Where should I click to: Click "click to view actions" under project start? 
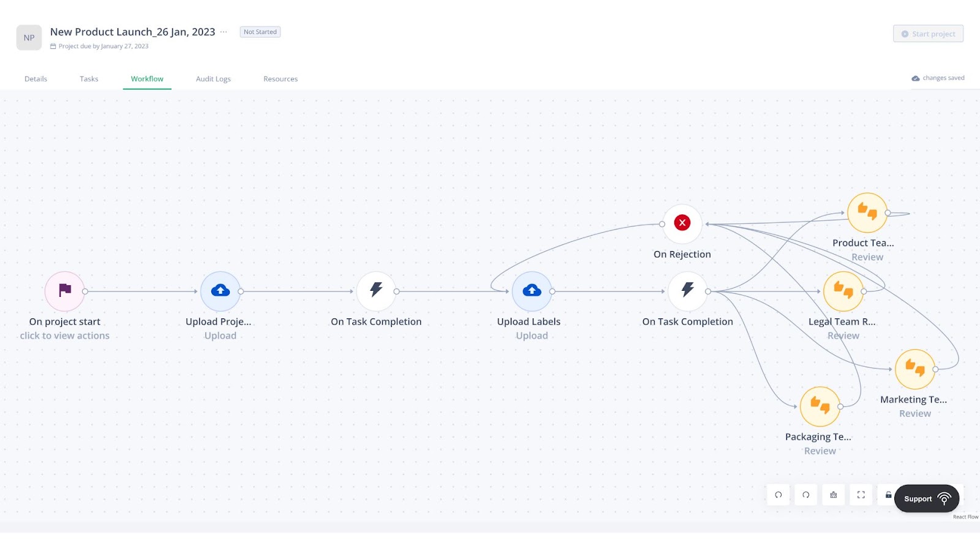(64, 335)
